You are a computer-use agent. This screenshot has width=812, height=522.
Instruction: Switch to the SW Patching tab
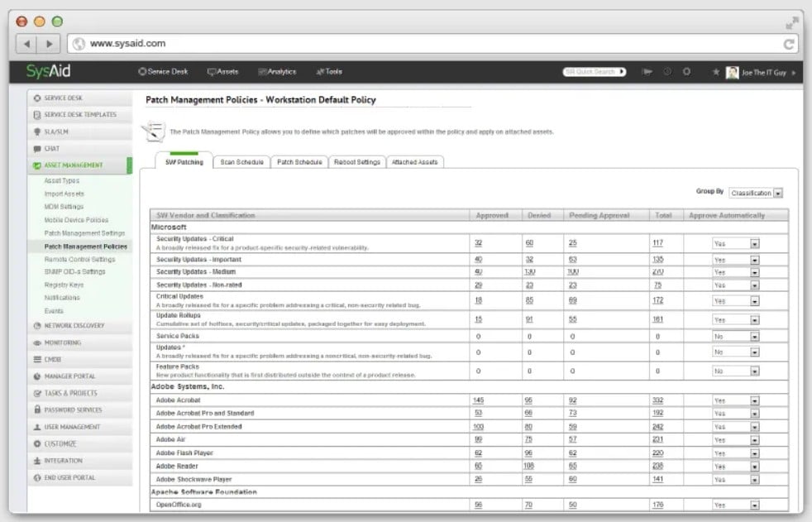pyautogui.click(x=184, y=161)
